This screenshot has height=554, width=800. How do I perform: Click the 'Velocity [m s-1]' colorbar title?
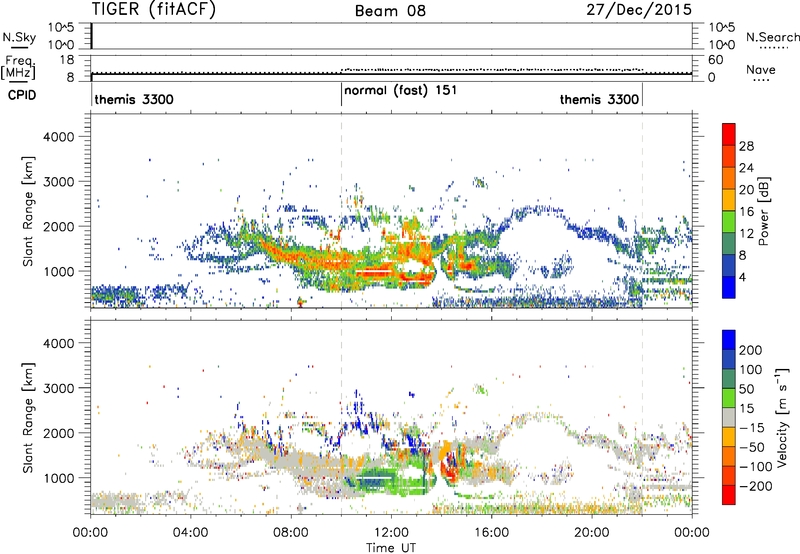[x=782, y=418]
